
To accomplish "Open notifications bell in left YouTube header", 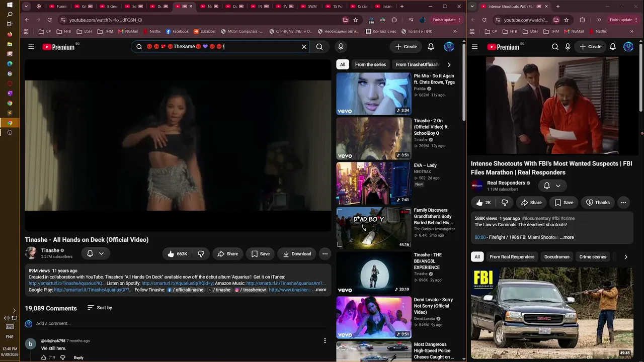I will point(431,47).
